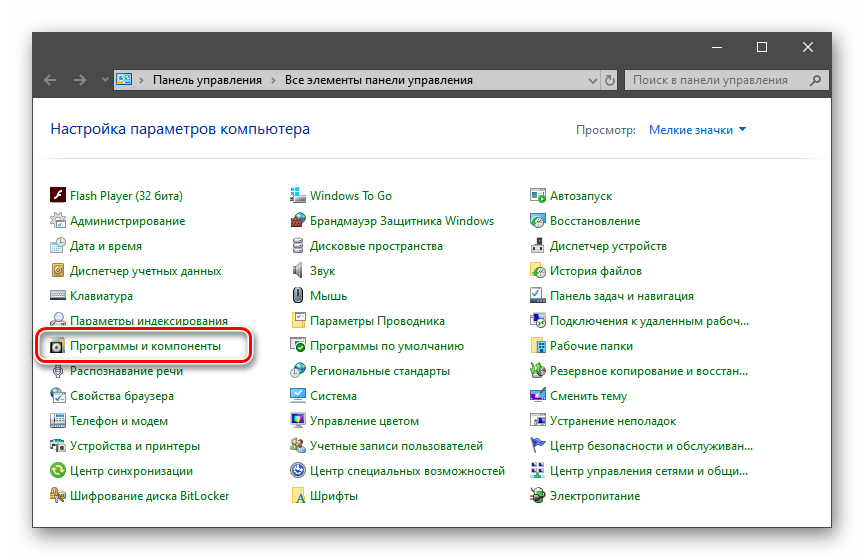This screenshot has height=560, width=864.
Task: Open the Телефон и модем icon
Action: pyautogui.click(x=58, y=421)
